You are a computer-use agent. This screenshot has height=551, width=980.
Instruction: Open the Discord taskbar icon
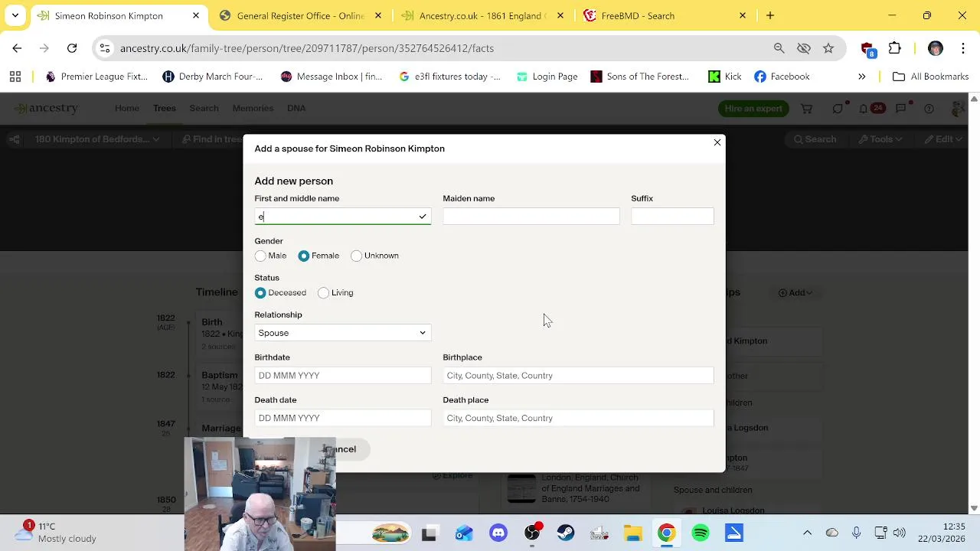(x=498, y=533)
